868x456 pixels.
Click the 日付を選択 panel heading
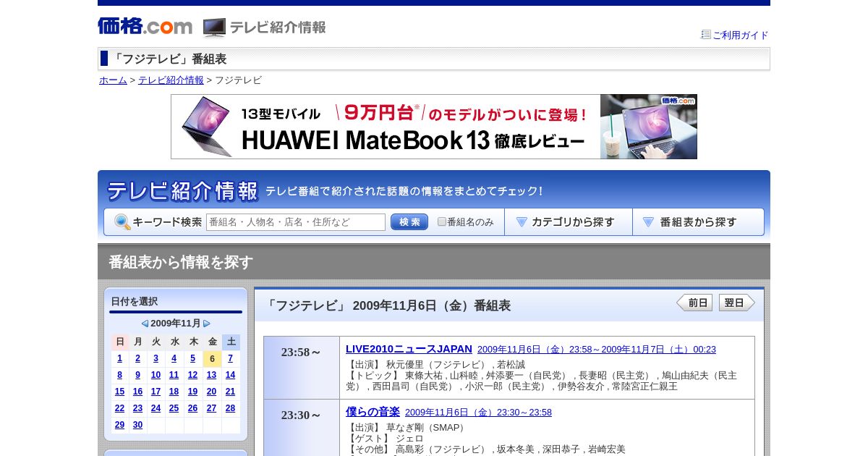[135, 302]
